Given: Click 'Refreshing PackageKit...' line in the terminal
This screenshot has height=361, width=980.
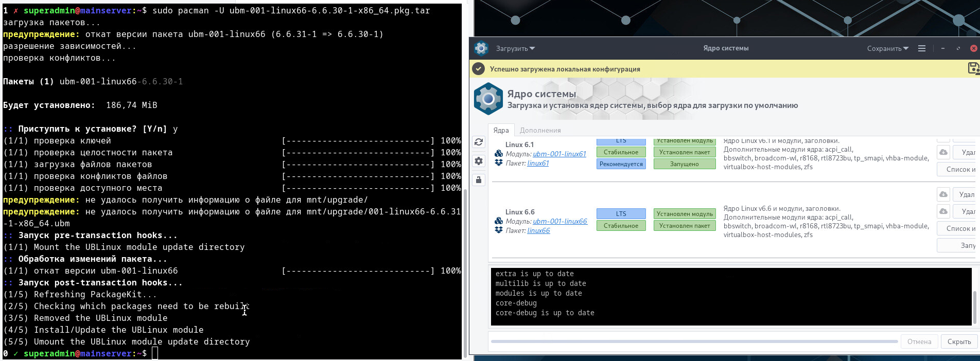Looking at the screenshot, I should (x=80, y=294).
